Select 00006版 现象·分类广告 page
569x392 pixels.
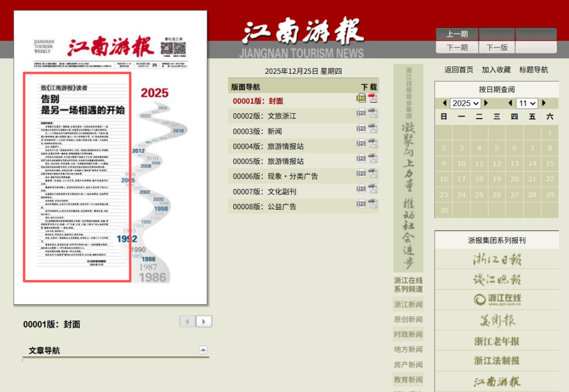pos(275,177)
